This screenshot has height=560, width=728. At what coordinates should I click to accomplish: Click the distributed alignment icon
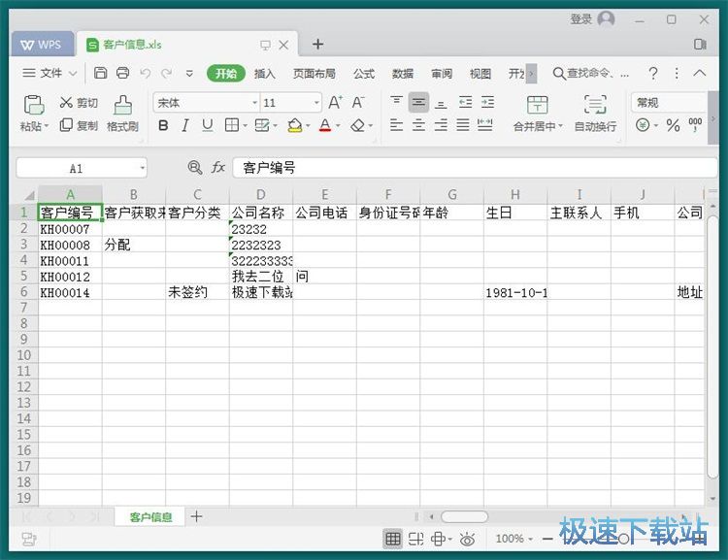click(485, 125)
